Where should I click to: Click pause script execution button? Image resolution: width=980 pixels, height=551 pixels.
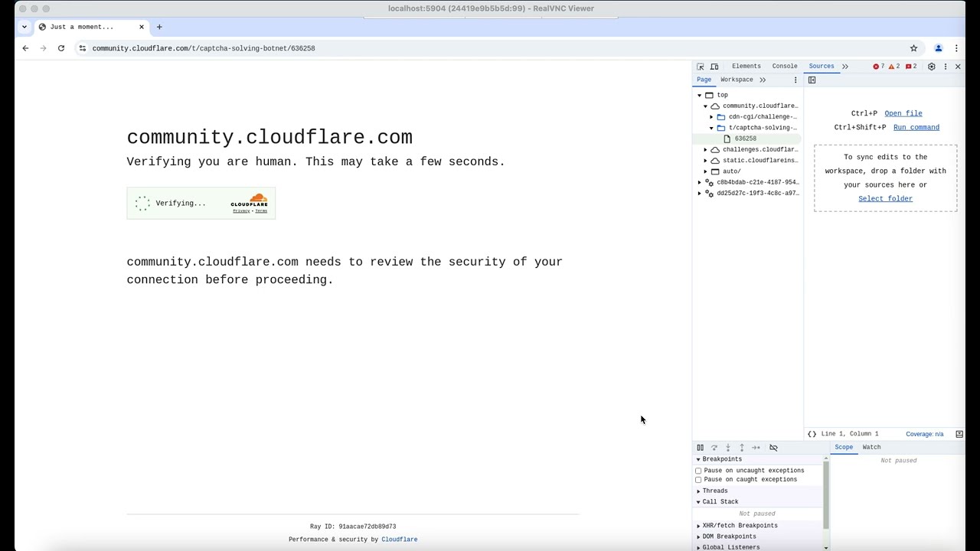pos(700,448)
